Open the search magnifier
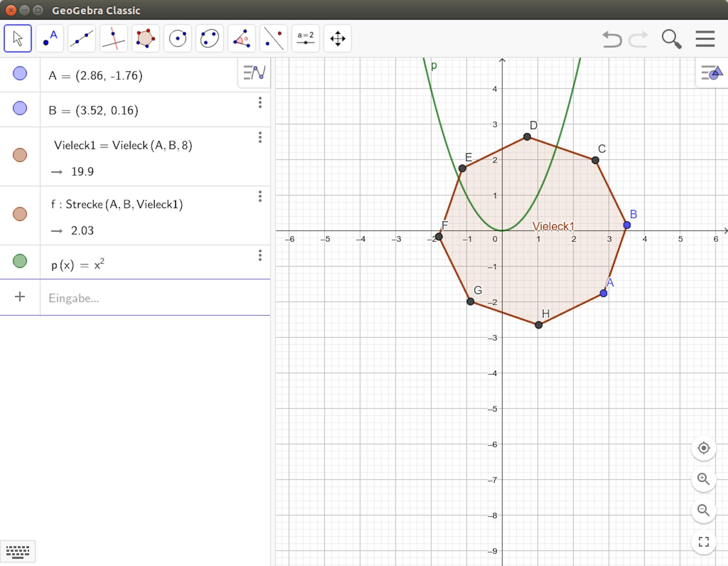Screen dimensions: 728x566 coord(671,39)
